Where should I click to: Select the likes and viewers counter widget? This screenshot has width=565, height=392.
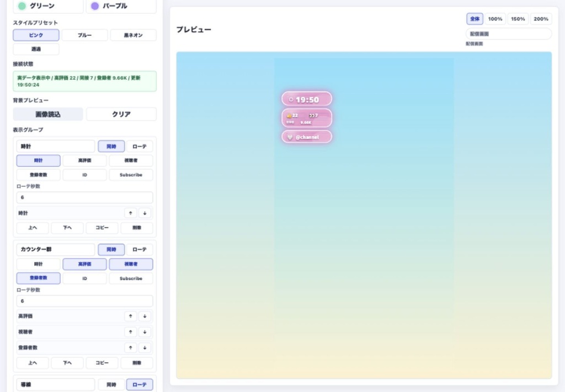click(307, 118)
